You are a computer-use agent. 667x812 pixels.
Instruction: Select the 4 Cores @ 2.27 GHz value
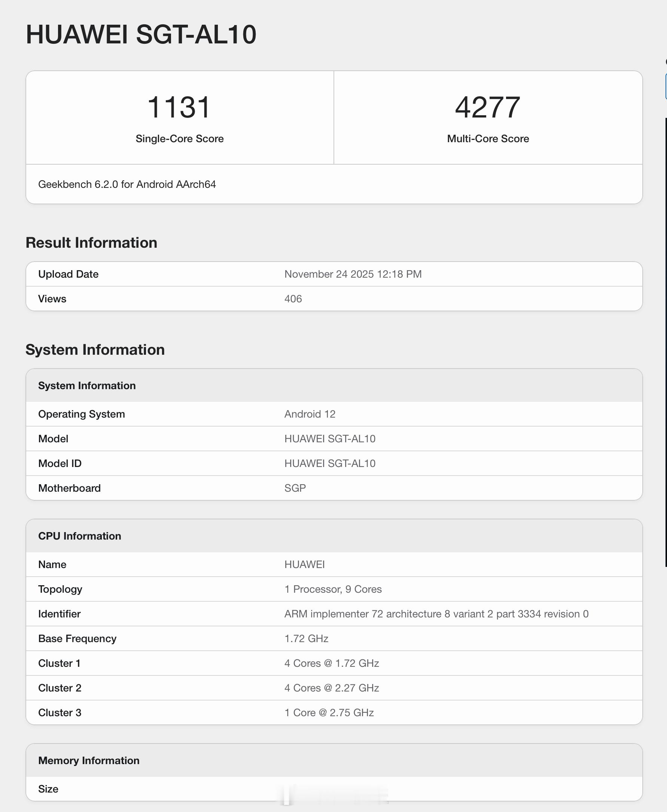332,688
